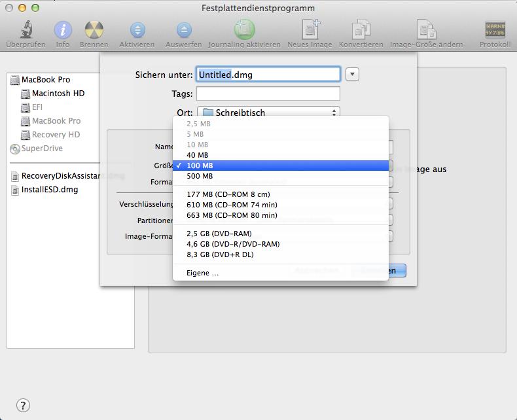Expand the save dialog disclosure arrow
The width and height of the screenshot is (517, 420).
(x=352, y=75)
